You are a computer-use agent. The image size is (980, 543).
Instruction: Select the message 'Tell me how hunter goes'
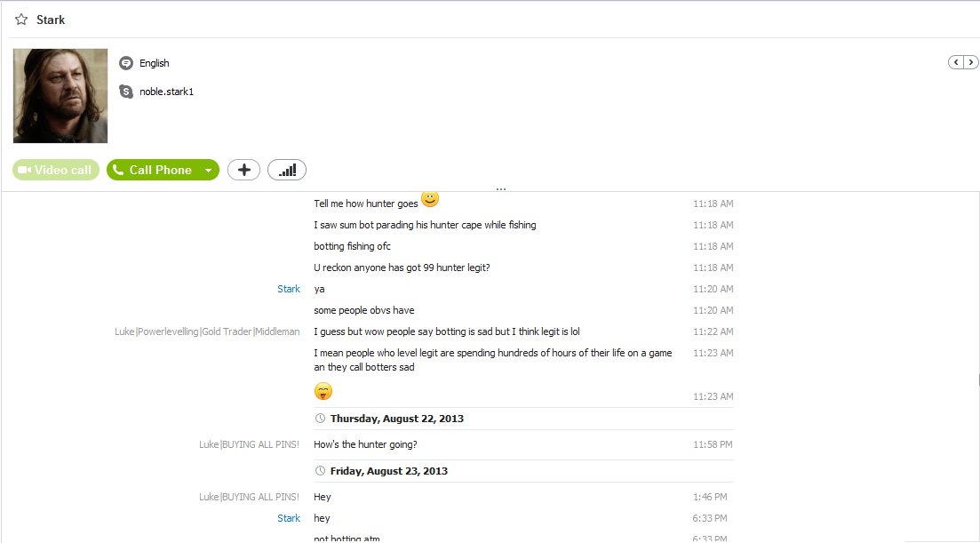pos(366,204)
